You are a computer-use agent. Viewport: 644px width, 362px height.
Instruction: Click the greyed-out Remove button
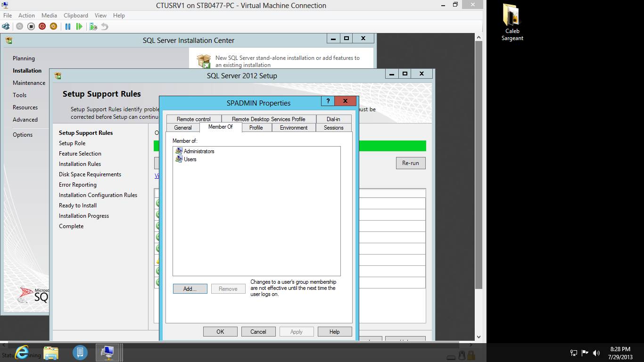[x=228, y=289]
